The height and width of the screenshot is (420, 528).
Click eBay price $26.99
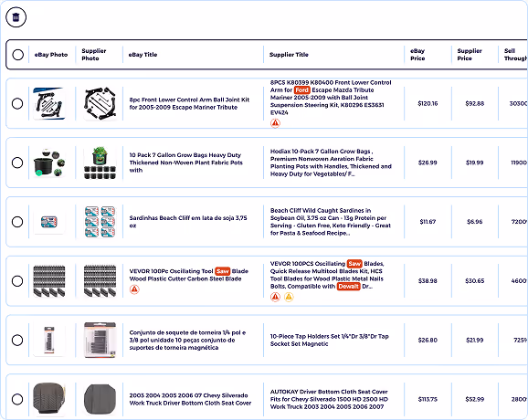pyautogui.click(x=428, y=163)
